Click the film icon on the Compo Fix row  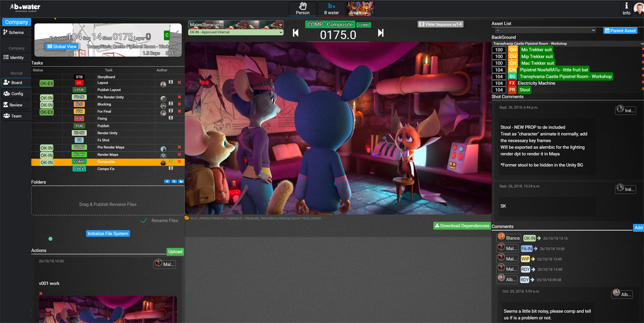pyautogui.click(x=171, y=169)
